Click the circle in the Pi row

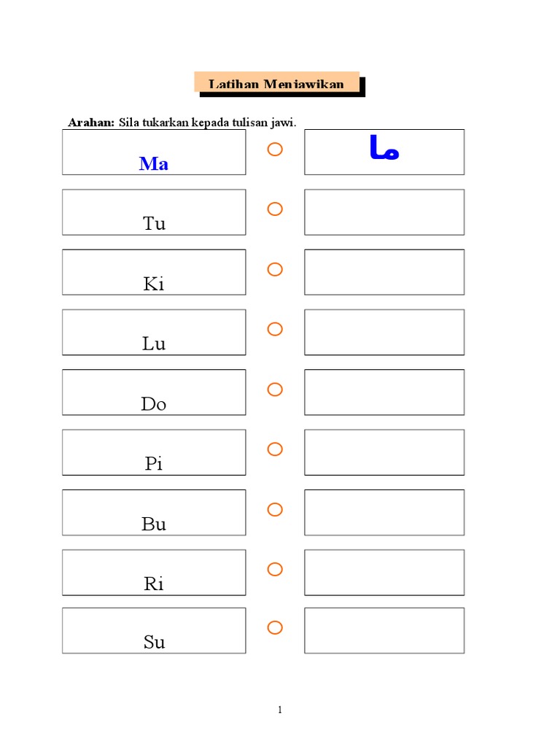(274, 449)
